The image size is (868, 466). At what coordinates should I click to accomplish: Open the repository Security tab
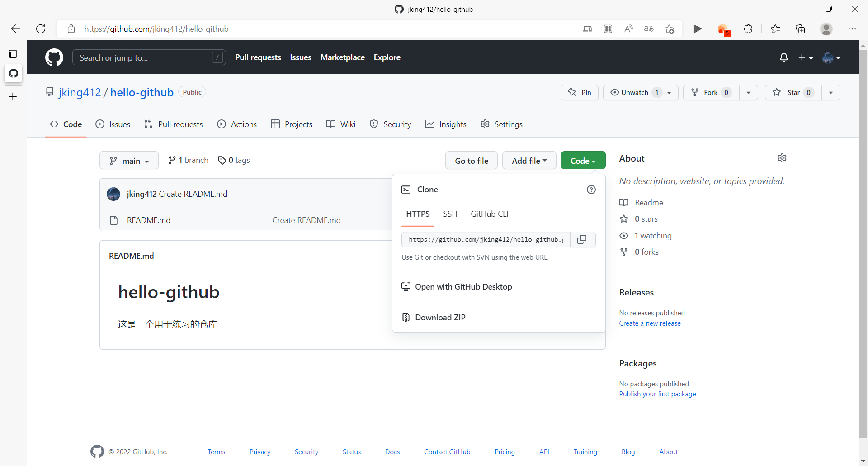391,124
